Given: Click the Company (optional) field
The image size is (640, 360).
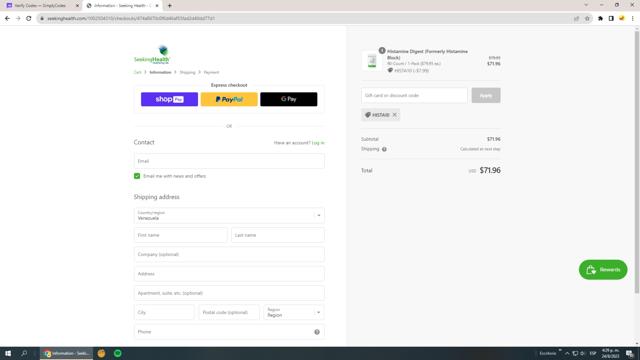Looking at the screenshot, I should point(229,254).
